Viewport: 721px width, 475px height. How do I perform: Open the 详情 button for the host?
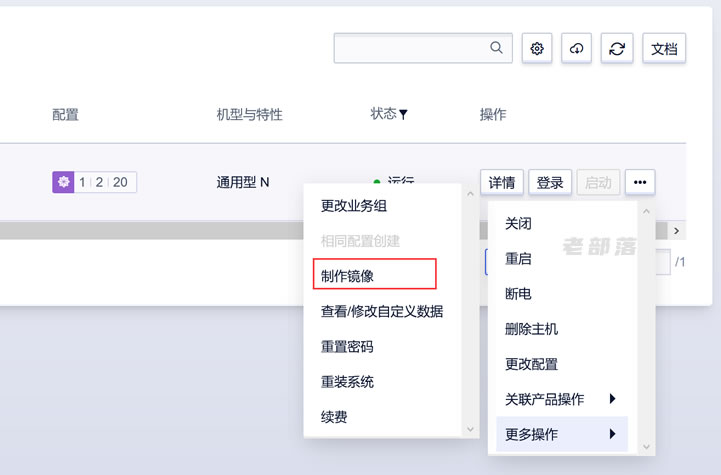click(502, 183)
